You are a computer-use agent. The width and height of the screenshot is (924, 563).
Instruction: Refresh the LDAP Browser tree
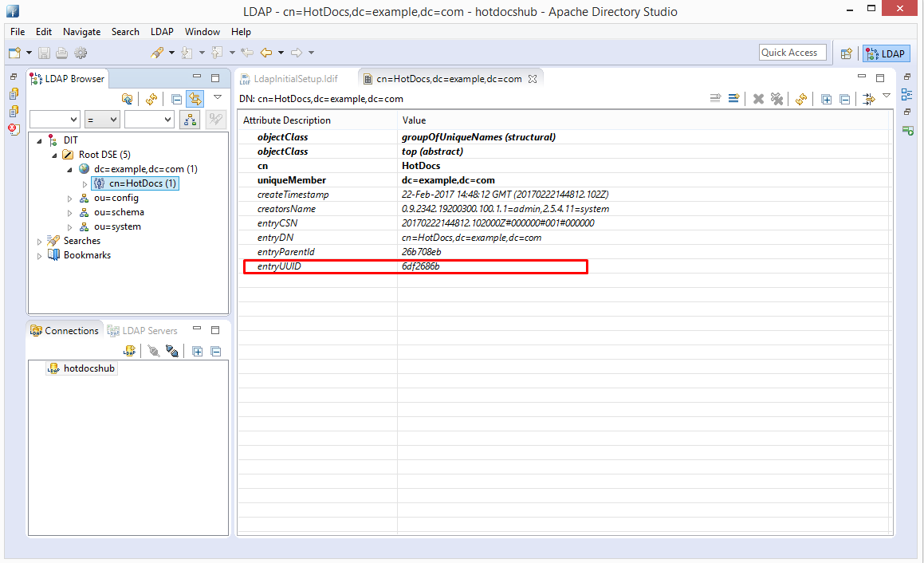coord(151,99)
